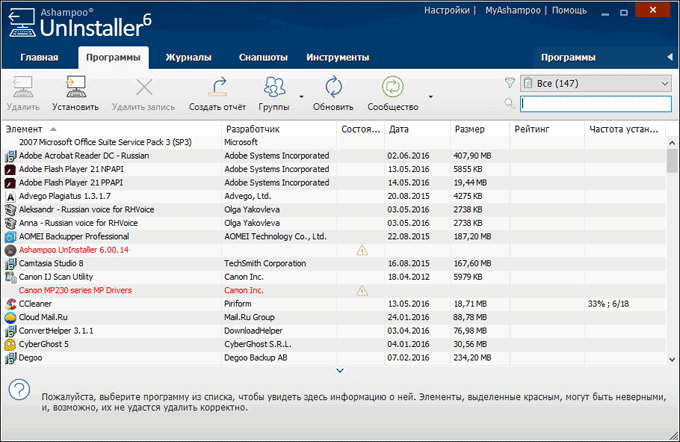Open the Снапшоты tab
Viewport: 680px width, 442px height.
[263, 58]
